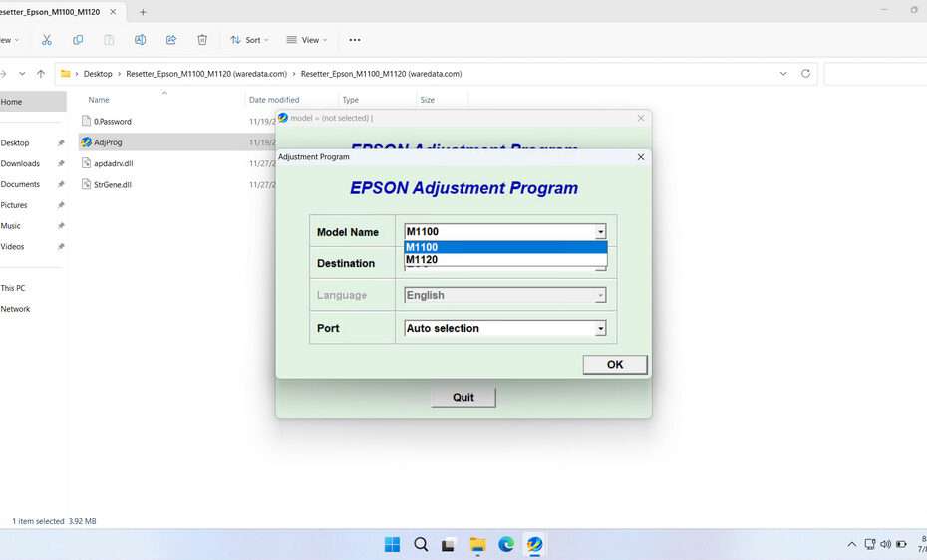Image resolution: width=927 pixels, height=560 pixels.
Task: Choose M1100 from the model list
Action: click(x=505, y=247)
